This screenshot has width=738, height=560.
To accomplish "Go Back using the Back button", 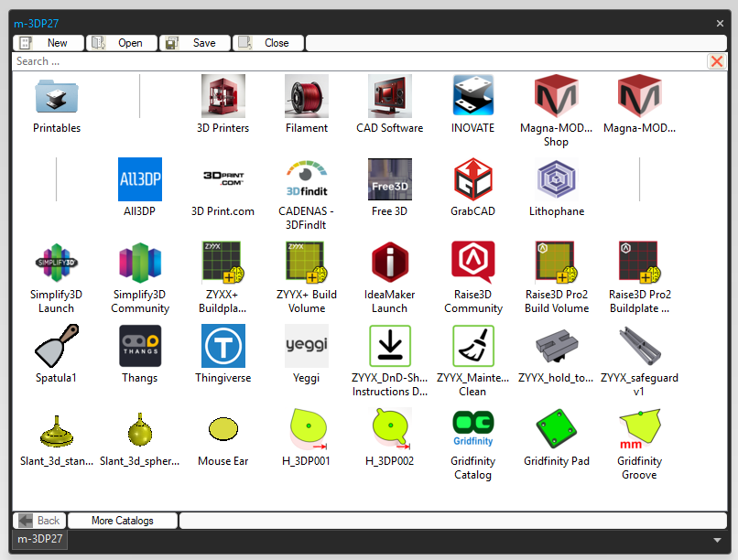I will 40,521.
